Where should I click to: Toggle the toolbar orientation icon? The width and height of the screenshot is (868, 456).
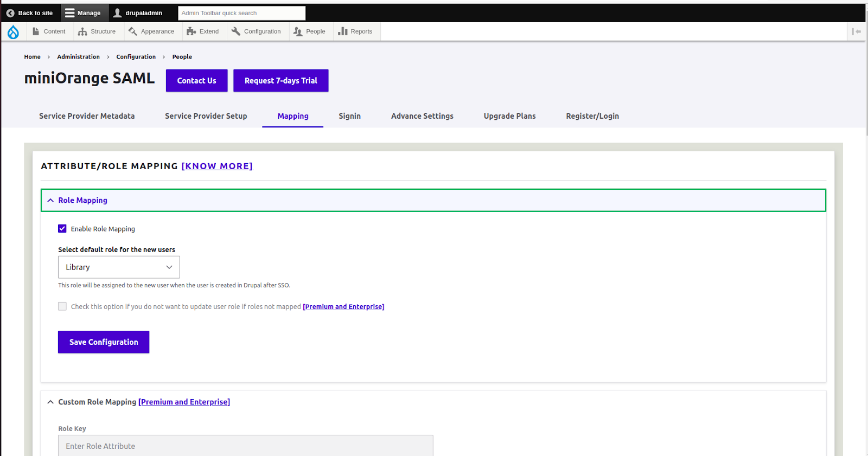(857, 31)
